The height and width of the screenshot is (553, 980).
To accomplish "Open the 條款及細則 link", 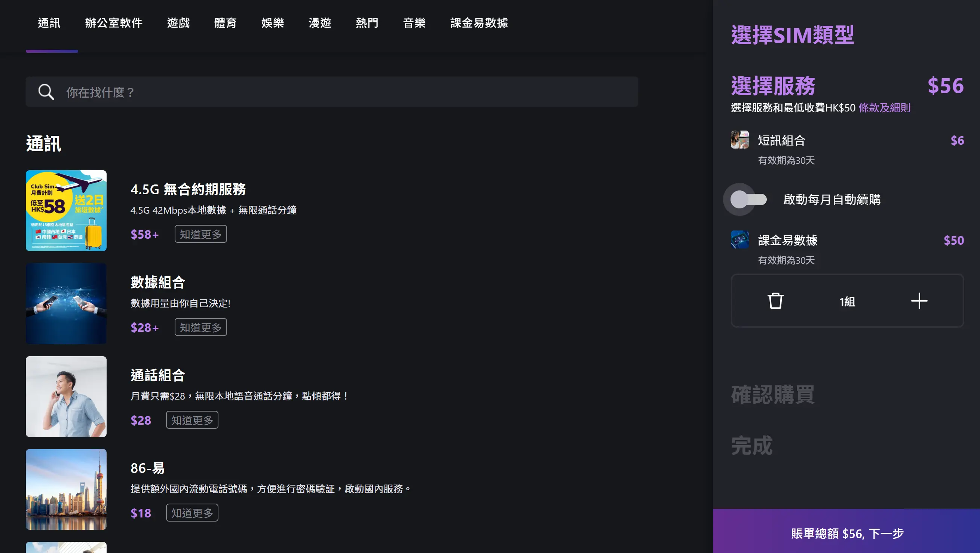I will click(884, 108).
